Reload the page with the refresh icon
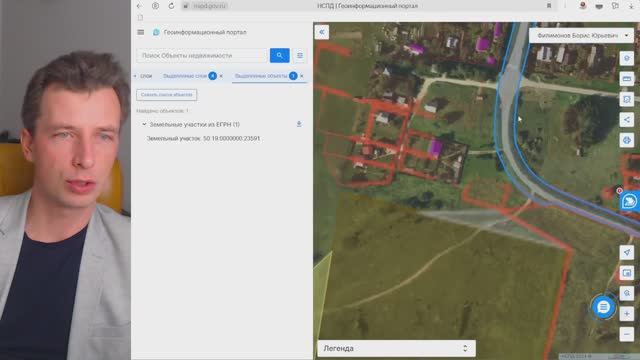The image size is (640, 360). tap(171, 6)
